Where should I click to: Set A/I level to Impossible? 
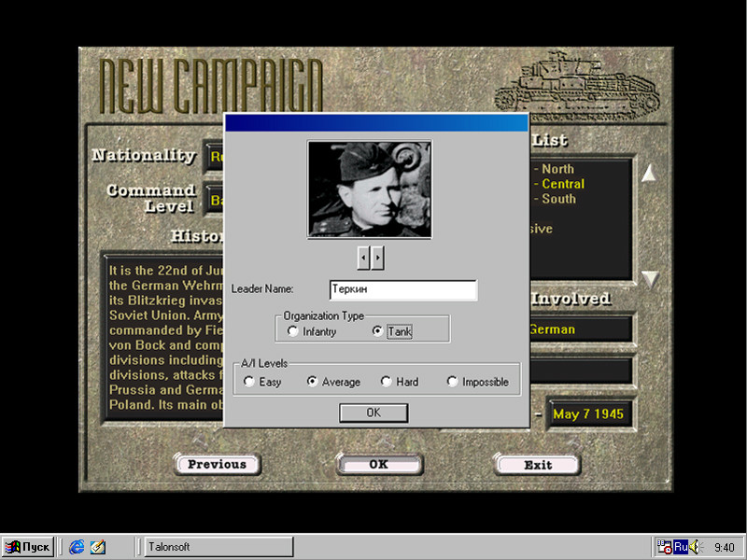(x=478, y=382)
